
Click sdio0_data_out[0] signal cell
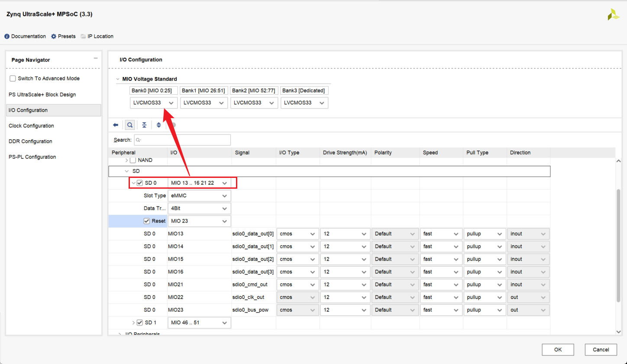click(x=253, y=234)
